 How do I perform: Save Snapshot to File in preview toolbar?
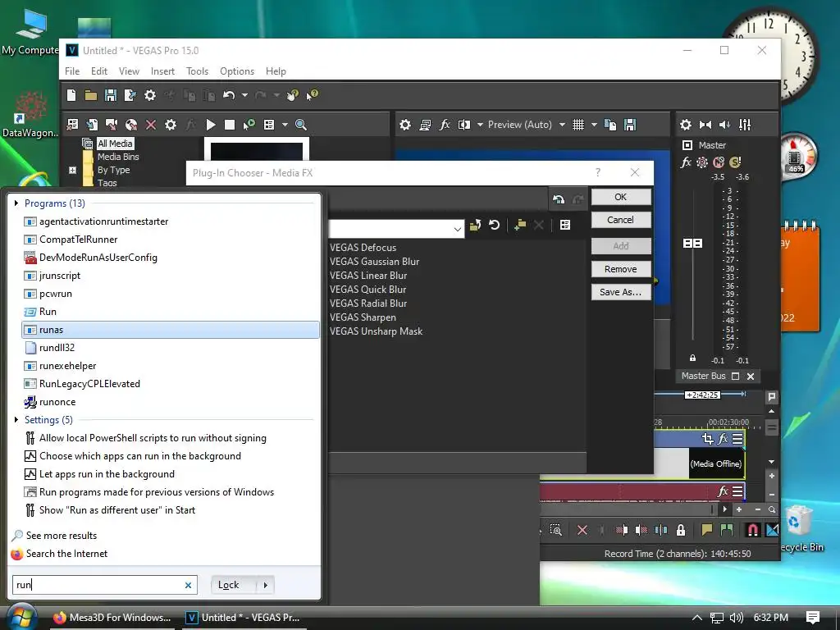pyautogui.click(x=630, y=125)
